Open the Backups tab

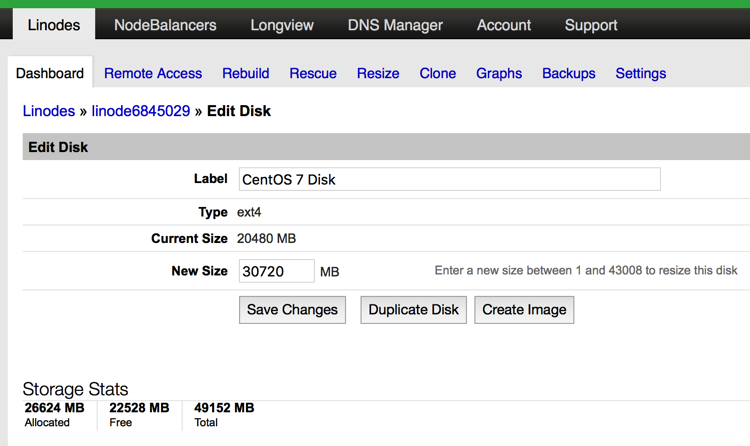click(x=569, y=73)
